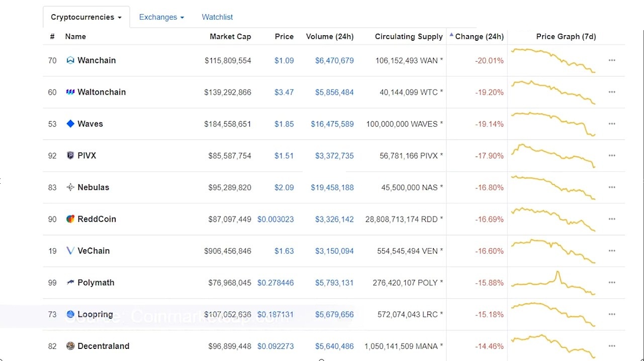Switch to the Watchlist tab
Screen dimensions: 644x361
(x=217, y=17)
